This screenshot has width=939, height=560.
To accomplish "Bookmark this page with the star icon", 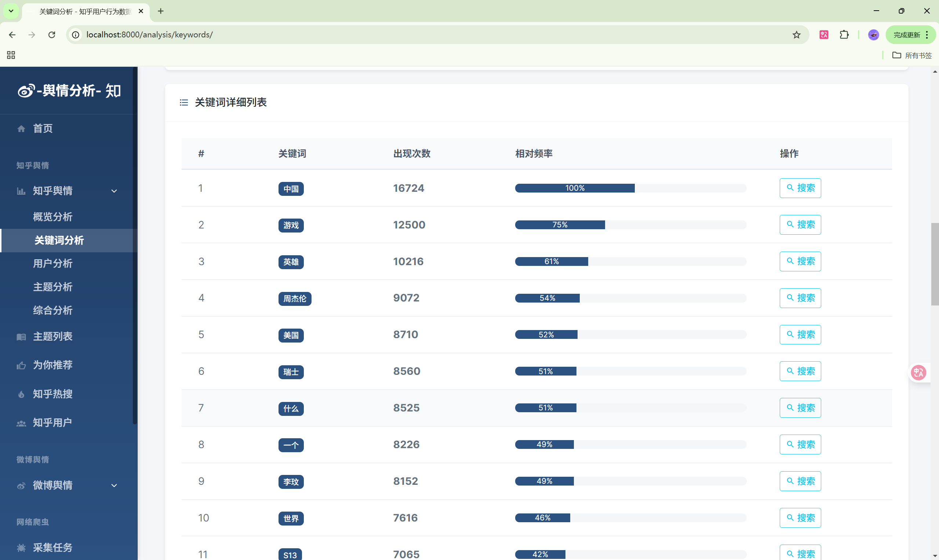I will point(796,35).
